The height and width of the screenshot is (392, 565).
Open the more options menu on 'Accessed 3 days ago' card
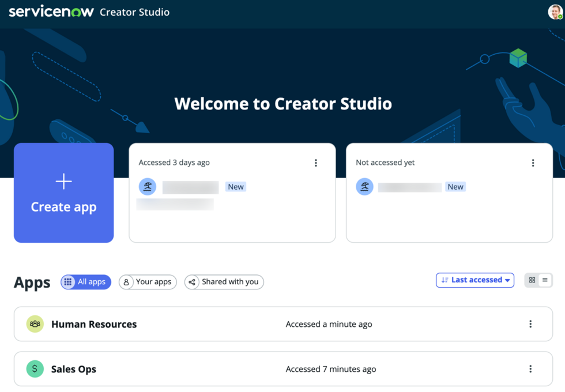tap(316, 163)
